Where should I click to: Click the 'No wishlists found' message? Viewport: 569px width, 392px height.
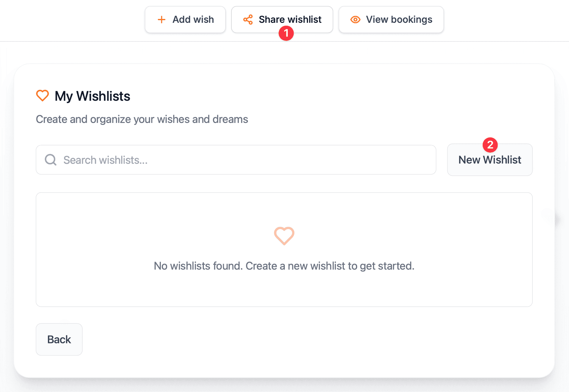click(x=284, y=266)
